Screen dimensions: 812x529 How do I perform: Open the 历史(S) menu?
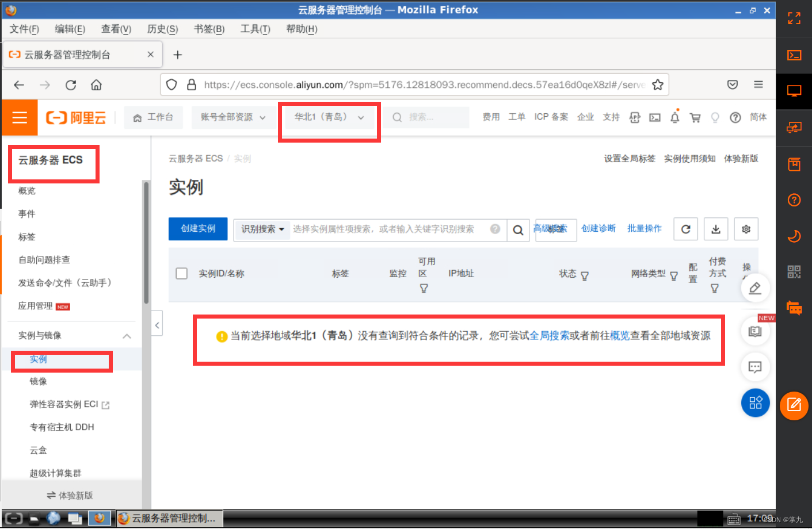(163, 29)
